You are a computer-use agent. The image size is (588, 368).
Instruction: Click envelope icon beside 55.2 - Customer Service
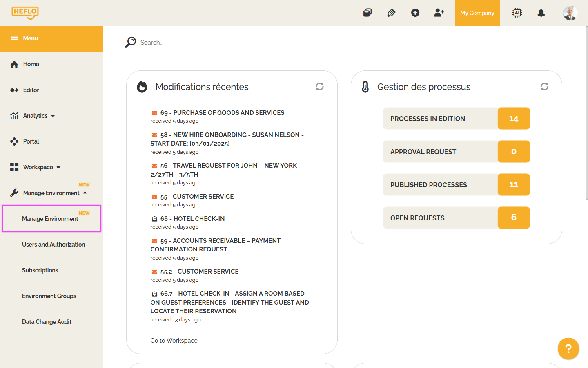pyautogui.click(x=154, y=272)
